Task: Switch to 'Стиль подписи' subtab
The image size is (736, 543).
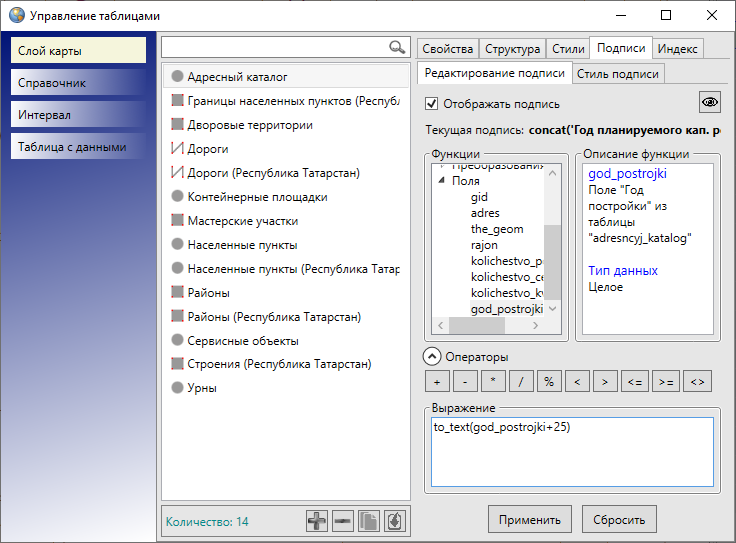Action: 618,73
